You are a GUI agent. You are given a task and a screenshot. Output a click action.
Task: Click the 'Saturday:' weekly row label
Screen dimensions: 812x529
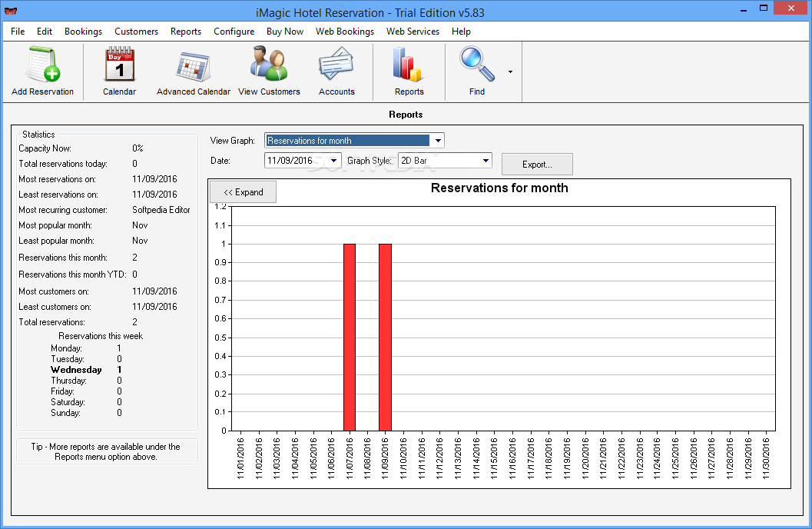point(68,402)
